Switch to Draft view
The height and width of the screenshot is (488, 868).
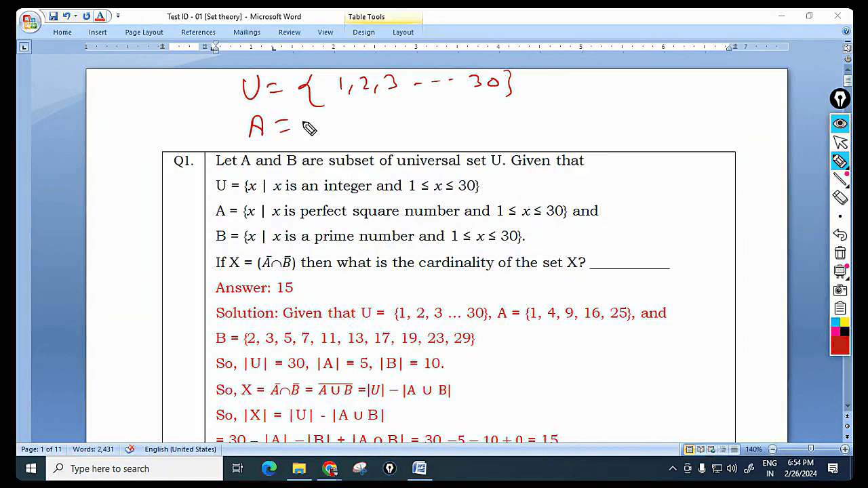pyautogui.click(x=733, y=449)
